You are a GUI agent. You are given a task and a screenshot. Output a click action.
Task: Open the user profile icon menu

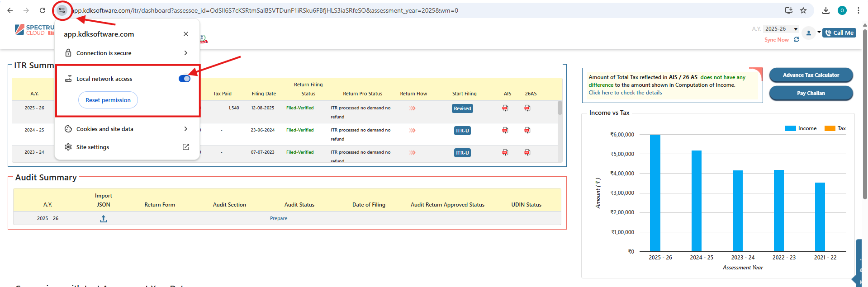click(809, 33)
